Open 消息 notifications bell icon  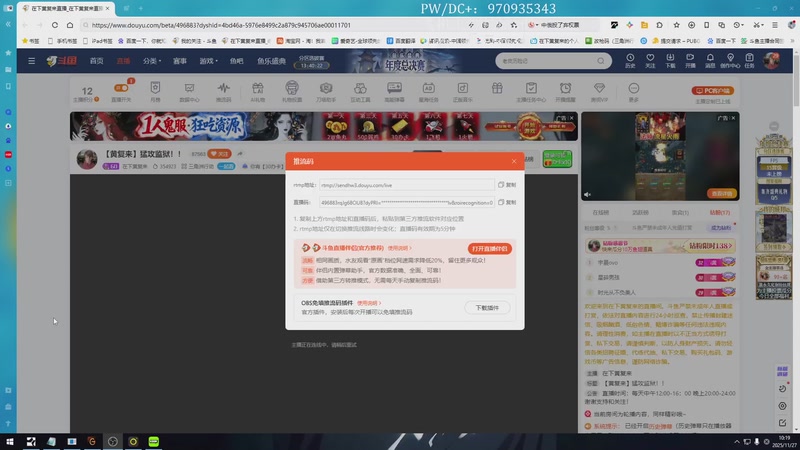710,61
